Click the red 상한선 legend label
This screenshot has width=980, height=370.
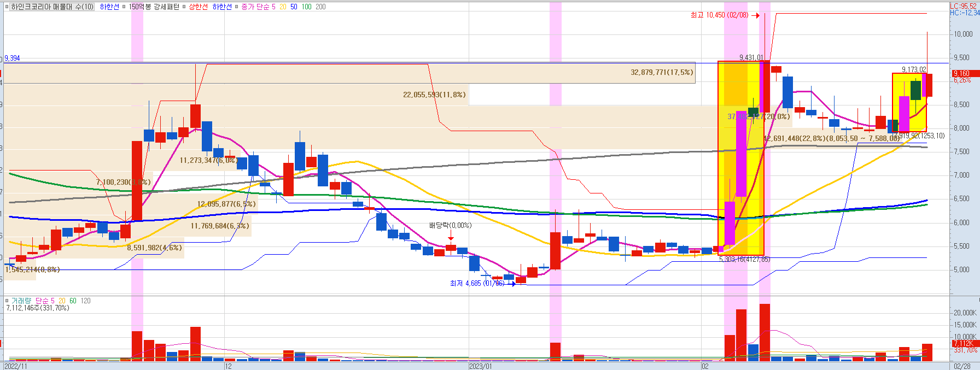point(198,7)
